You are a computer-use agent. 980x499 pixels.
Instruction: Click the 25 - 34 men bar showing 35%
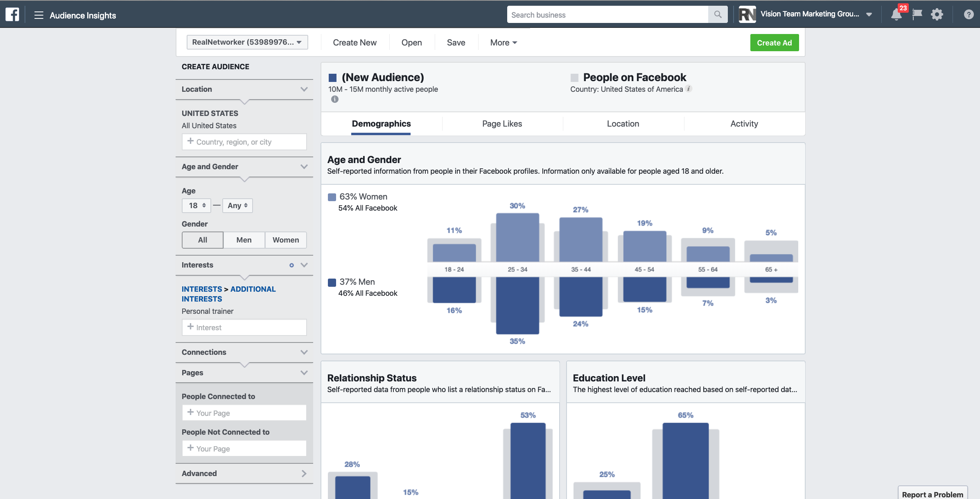point(517,306)
